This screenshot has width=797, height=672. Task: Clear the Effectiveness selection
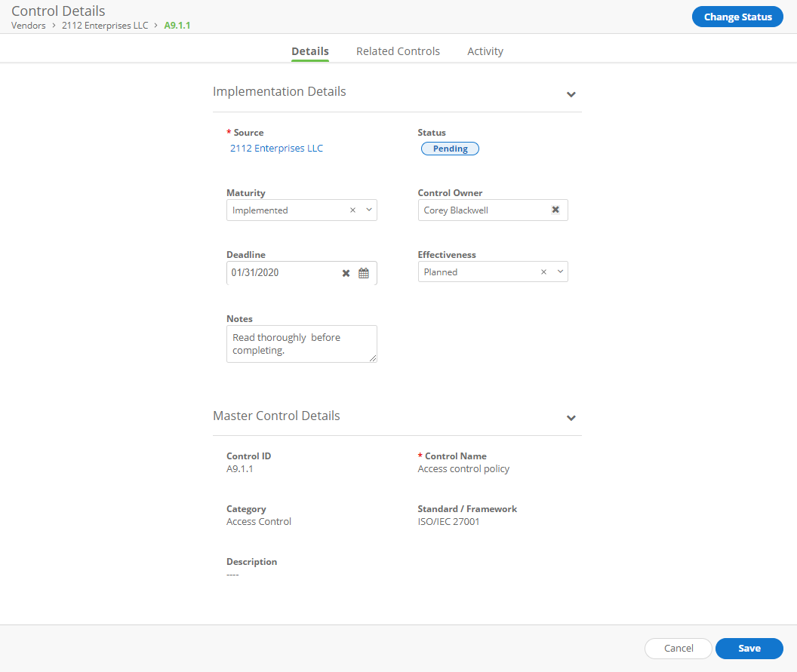543,272
